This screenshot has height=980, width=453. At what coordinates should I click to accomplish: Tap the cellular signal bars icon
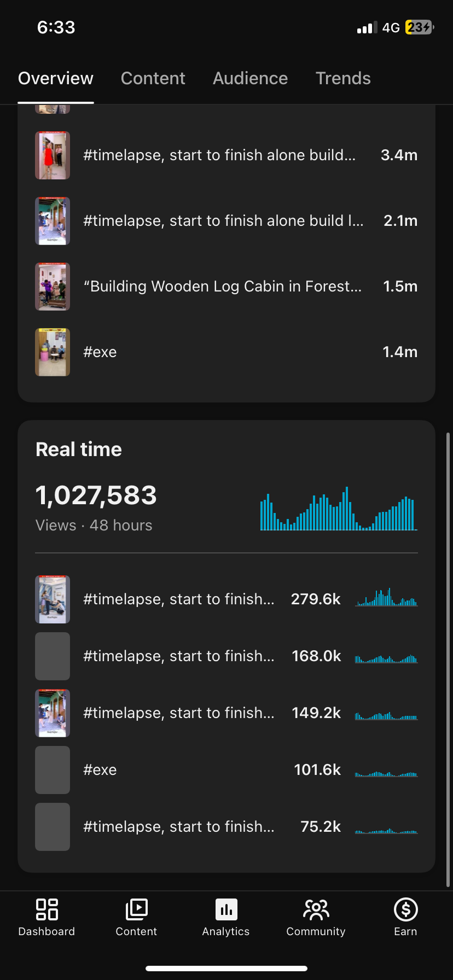coord(367,28)
